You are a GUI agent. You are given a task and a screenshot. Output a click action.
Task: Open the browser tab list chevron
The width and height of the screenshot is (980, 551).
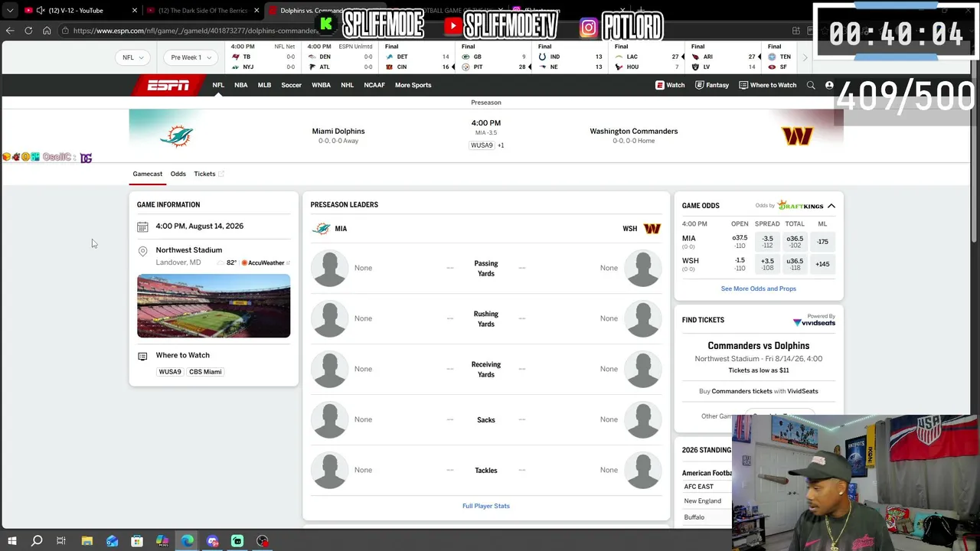tap(10, 11)
